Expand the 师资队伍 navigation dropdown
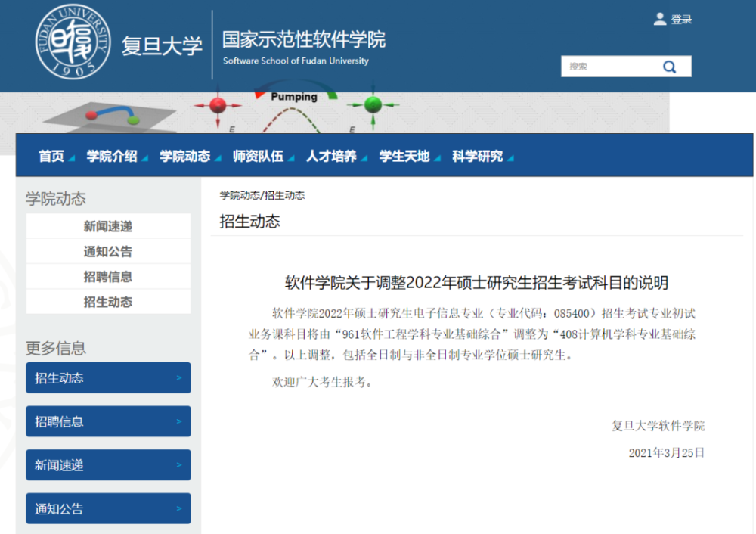Image resolution: width=756 pixels, height=534 pixels. pyautogui.click(x=259, y=156)
